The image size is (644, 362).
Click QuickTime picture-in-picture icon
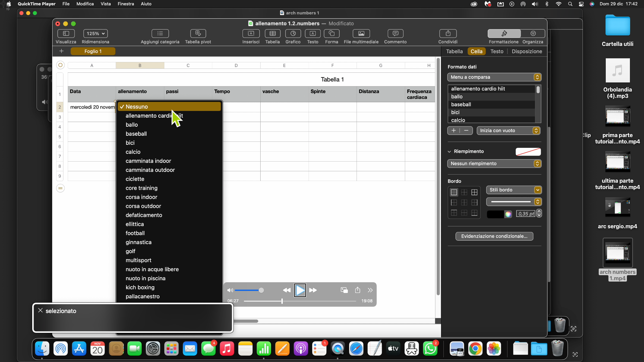click(x=344, y=290)
